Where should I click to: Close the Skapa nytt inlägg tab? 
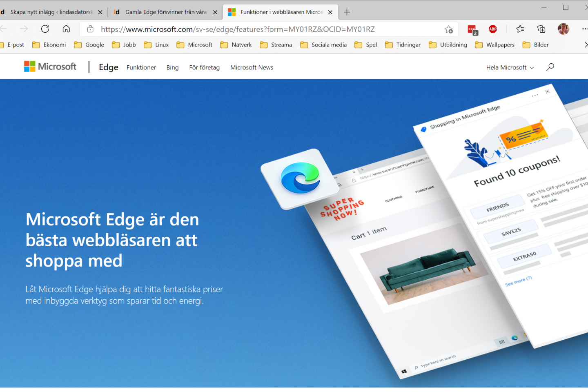pyautogui.click(x=100, y=12)
